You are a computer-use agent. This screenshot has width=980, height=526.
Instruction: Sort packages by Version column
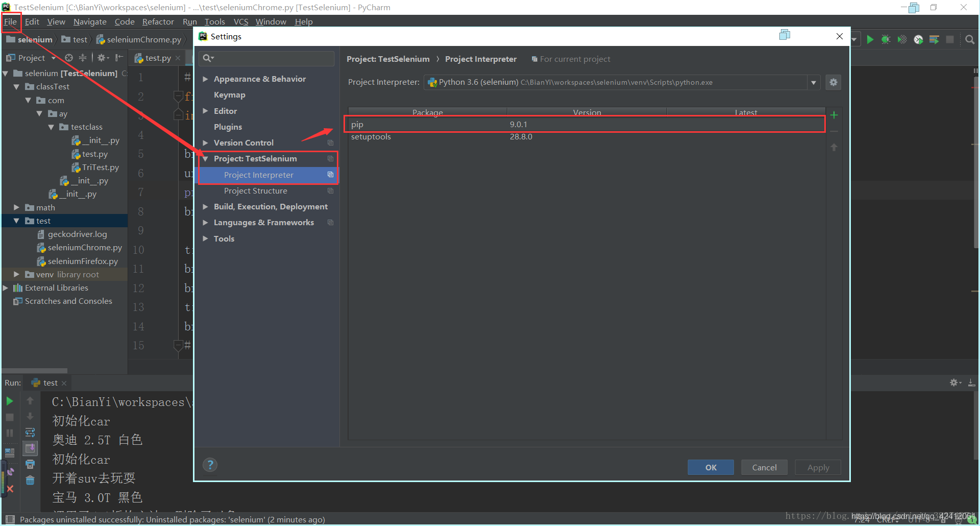point(587,112)
